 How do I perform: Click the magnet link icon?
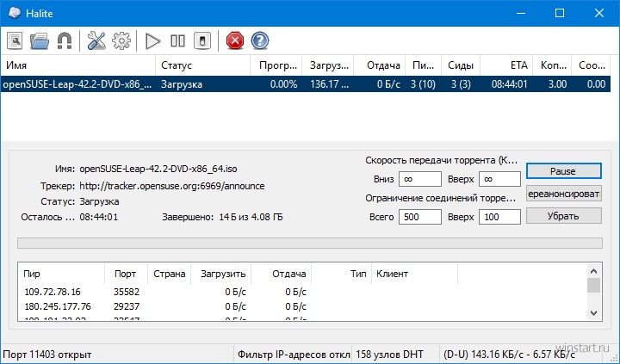(65, 40)
